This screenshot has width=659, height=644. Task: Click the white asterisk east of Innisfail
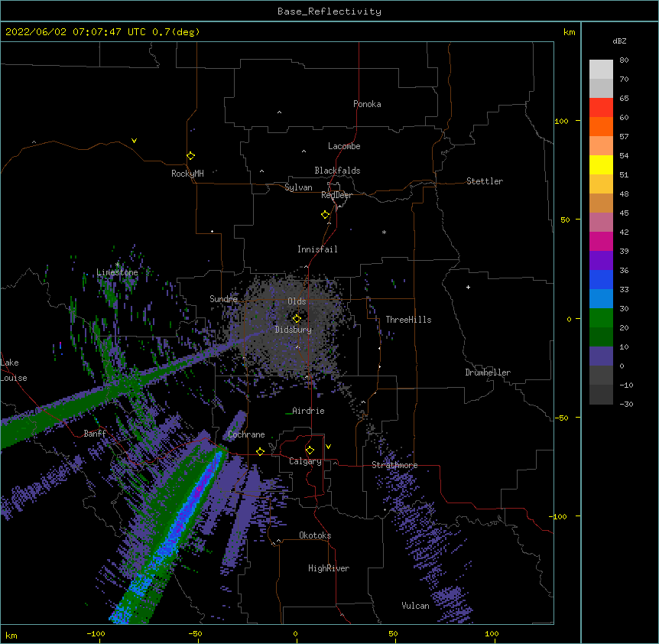point(384,232)
